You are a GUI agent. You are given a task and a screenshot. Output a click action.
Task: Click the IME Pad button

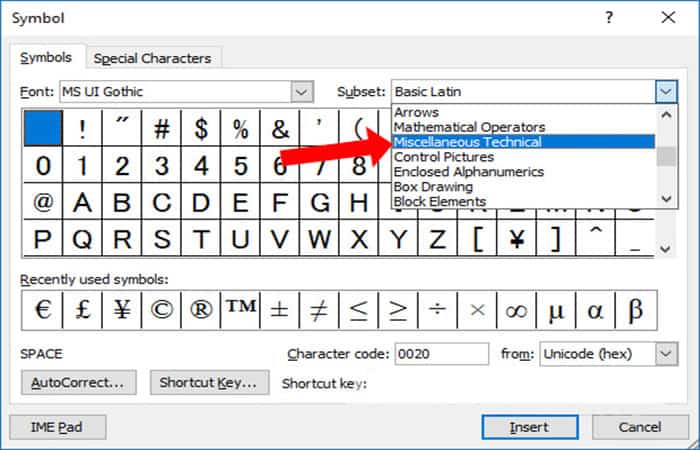click(x=57, y=427)
